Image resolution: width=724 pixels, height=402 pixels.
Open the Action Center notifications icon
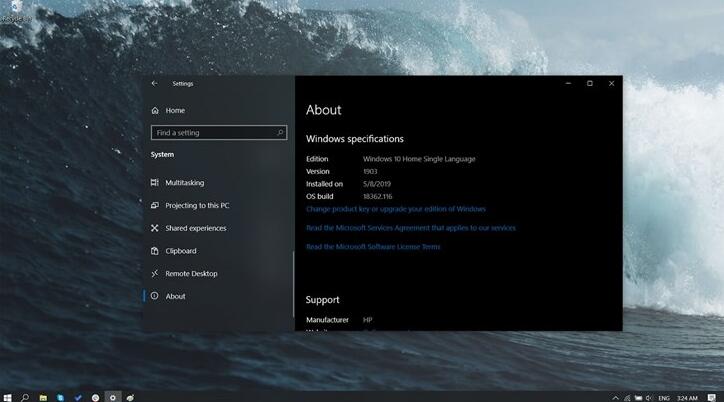(x=712, y=398)
